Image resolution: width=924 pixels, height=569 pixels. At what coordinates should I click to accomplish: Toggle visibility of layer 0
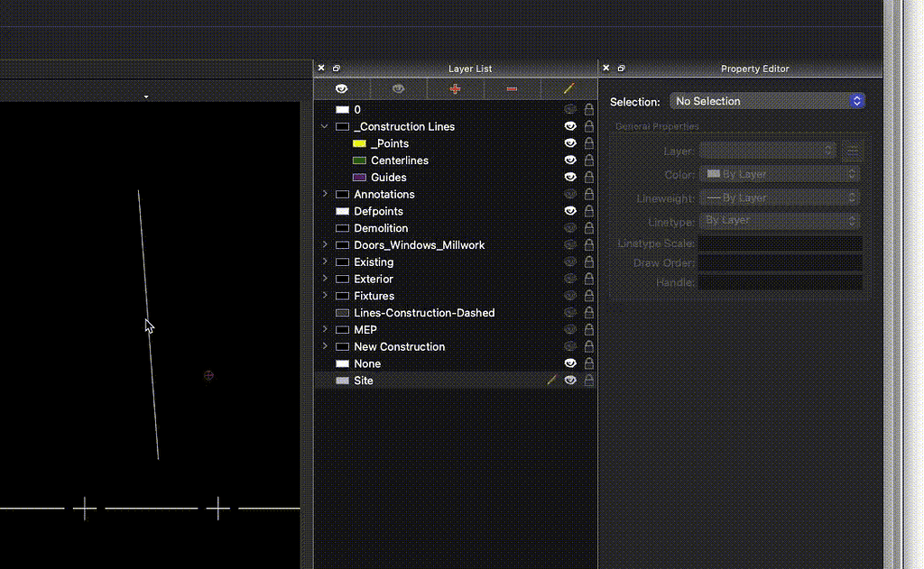570,109
